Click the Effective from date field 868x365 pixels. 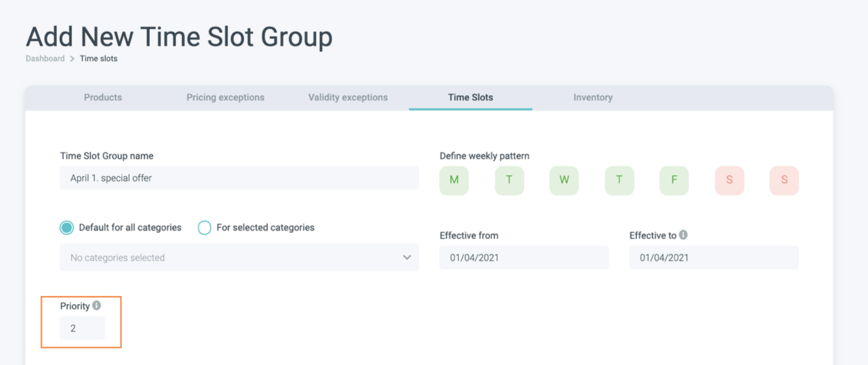tap(524, 258)
